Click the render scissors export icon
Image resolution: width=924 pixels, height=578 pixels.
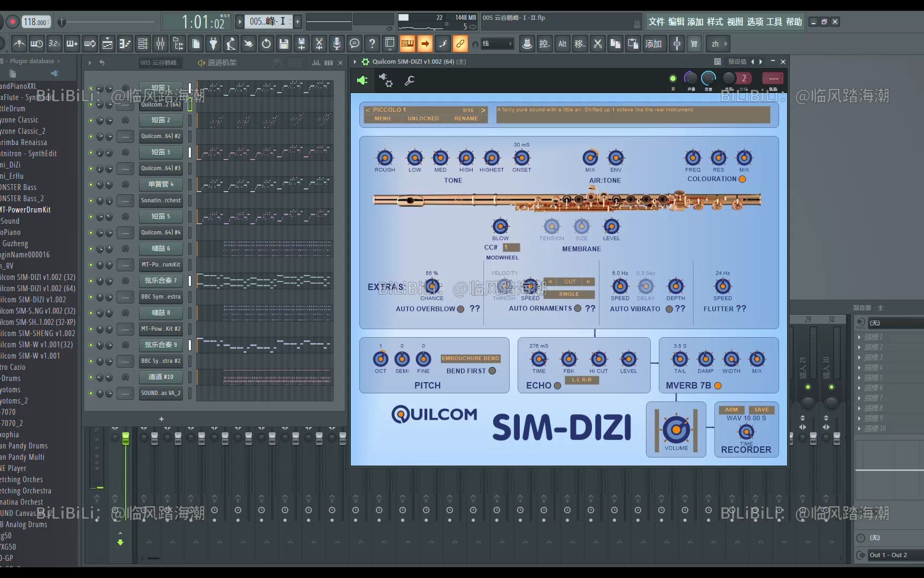(x=319, y=44)
